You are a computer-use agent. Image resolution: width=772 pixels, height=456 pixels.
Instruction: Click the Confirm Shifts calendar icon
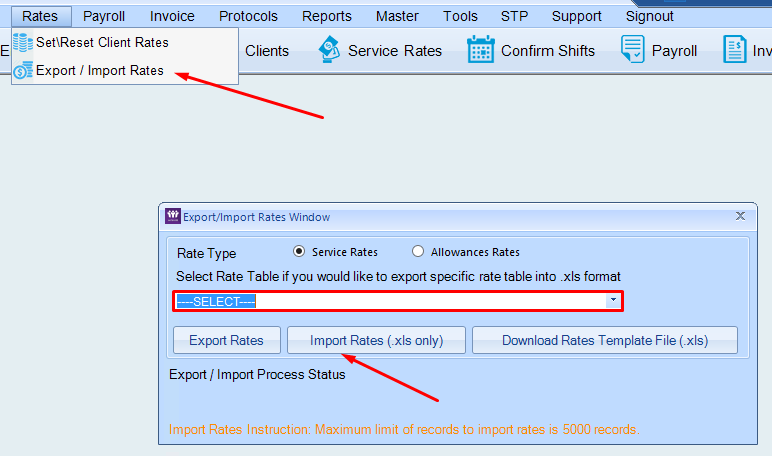481,49
